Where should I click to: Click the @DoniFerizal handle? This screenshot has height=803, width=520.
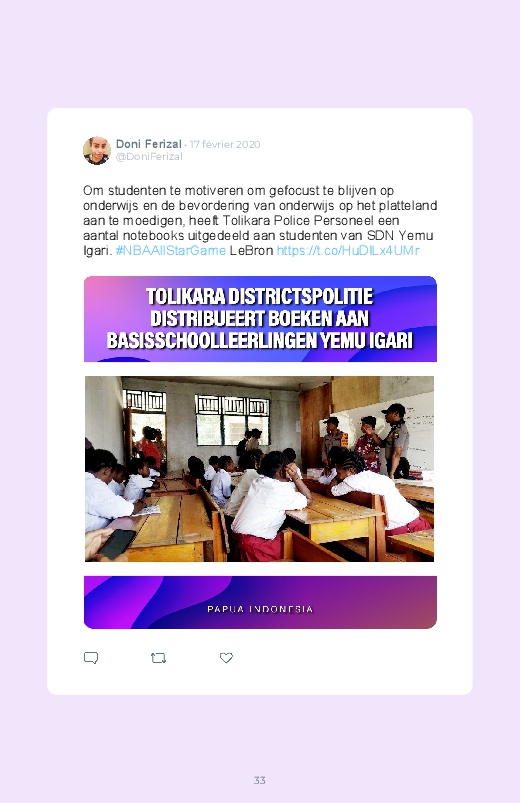tap(149, 157)
